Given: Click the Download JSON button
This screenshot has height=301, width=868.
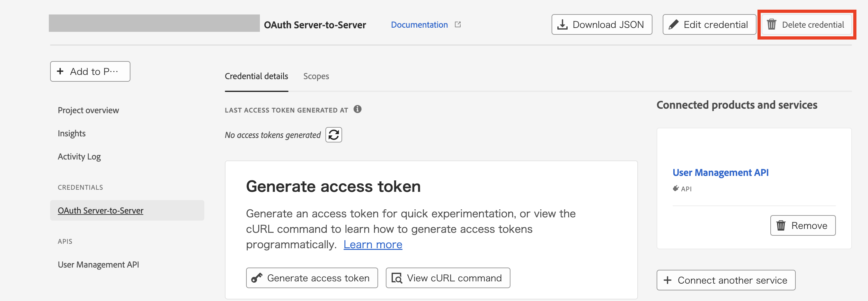Looking at the screenshot, I should pyautogui.click(x=601, y=25).
